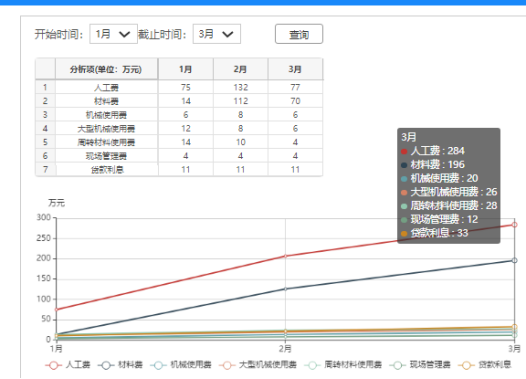The image size is (526, 379).
Task: Toggle 材料费 legend item
Action: (120, 365)
